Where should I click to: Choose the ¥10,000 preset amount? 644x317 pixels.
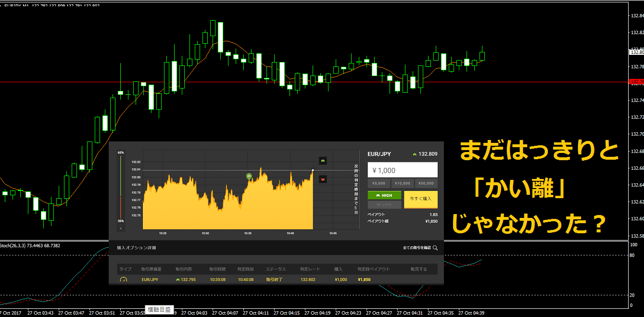pos(402,183)
